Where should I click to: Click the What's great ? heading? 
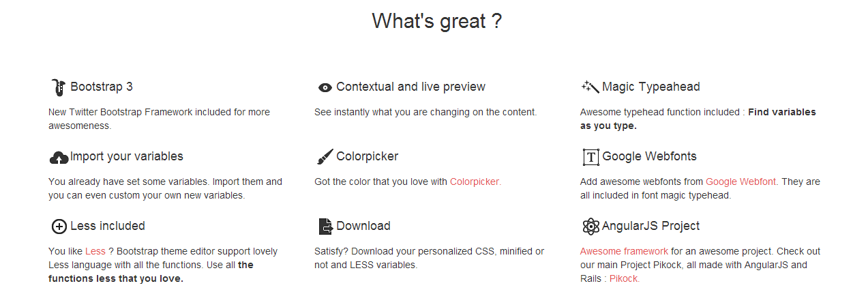(x=437, y=21)
